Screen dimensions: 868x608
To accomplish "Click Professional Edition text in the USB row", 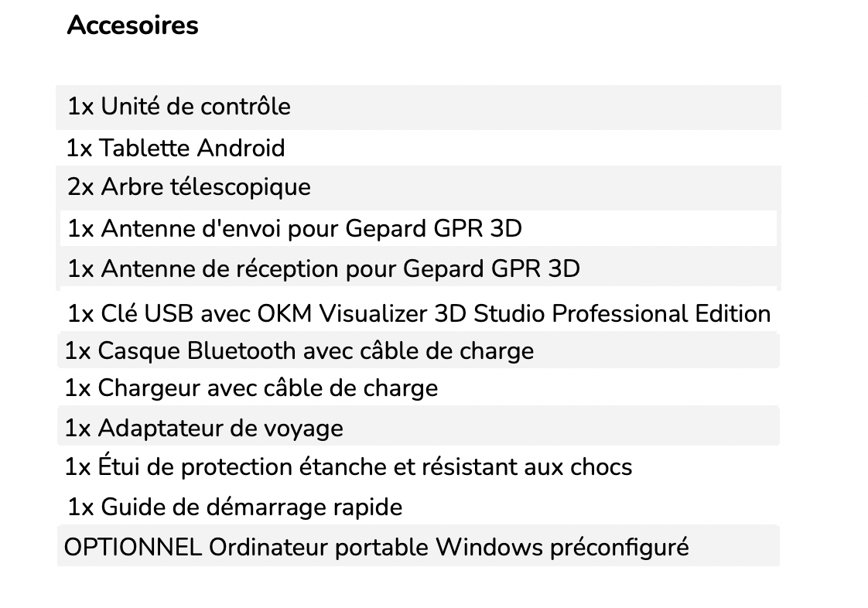I will pos(661,313).
